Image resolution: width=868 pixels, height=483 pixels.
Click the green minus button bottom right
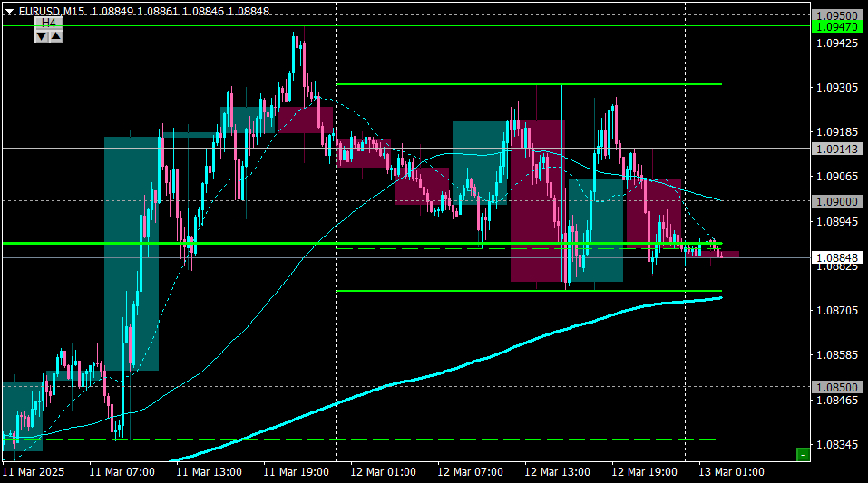pos(803,455)
